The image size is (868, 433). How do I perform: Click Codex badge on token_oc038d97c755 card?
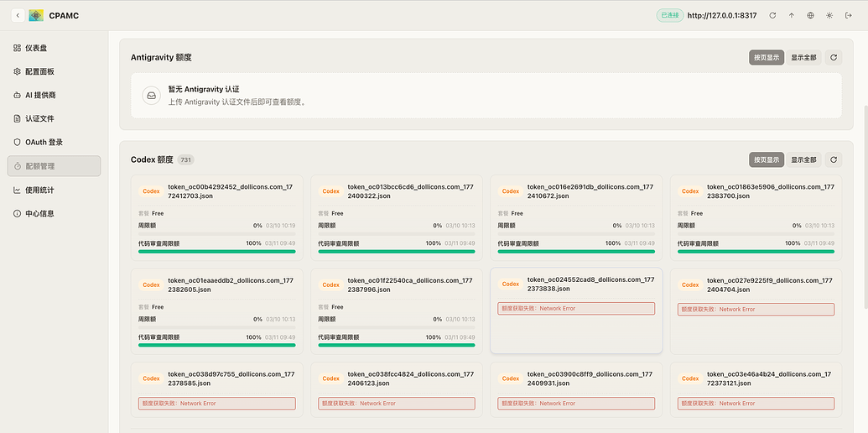coord(151,378)
